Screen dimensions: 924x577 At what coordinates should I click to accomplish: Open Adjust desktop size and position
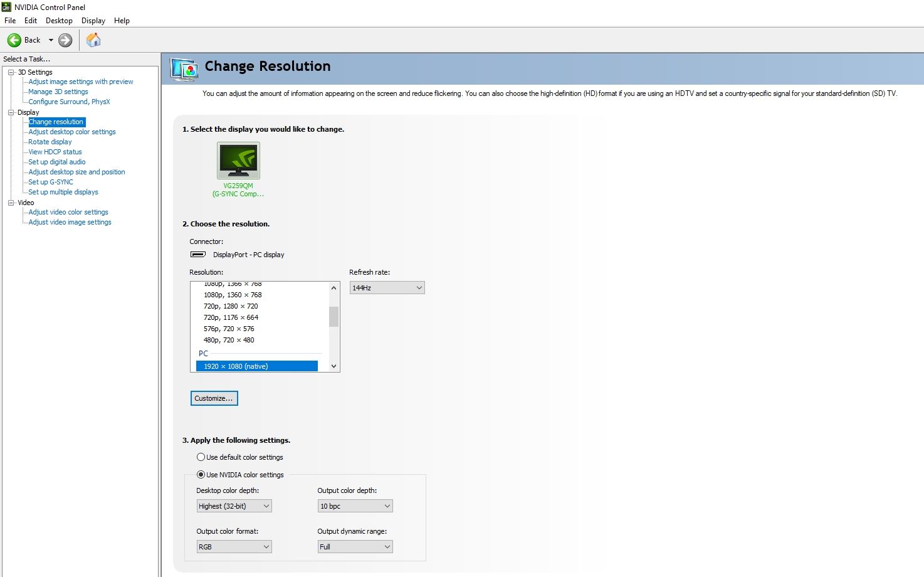76,172
